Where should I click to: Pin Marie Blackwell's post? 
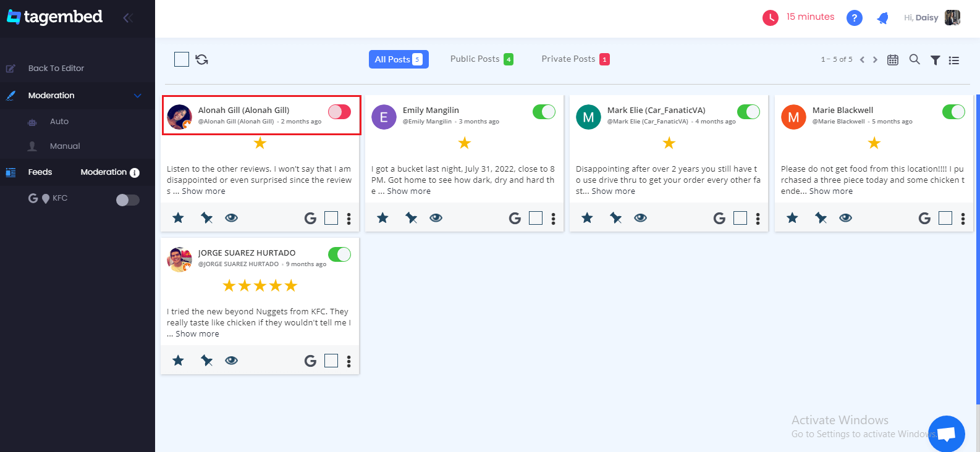click(x=821, y=217)
